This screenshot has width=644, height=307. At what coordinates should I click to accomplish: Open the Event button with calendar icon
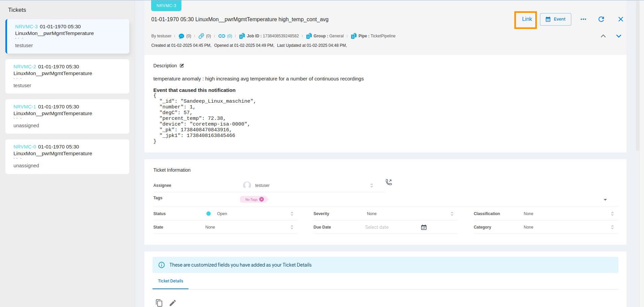[x=555, y=19]
